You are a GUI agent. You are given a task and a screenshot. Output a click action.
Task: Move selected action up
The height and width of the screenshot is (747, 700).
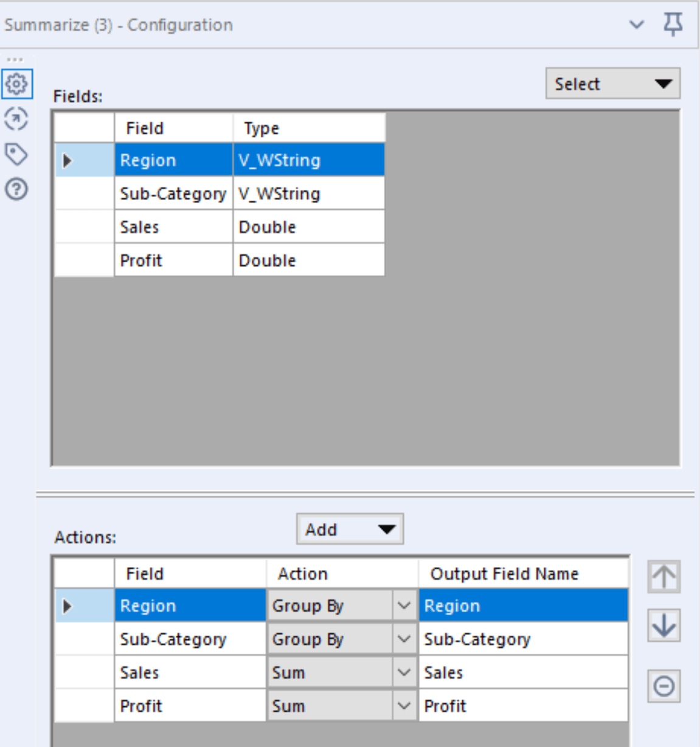[x=664, y=576]
